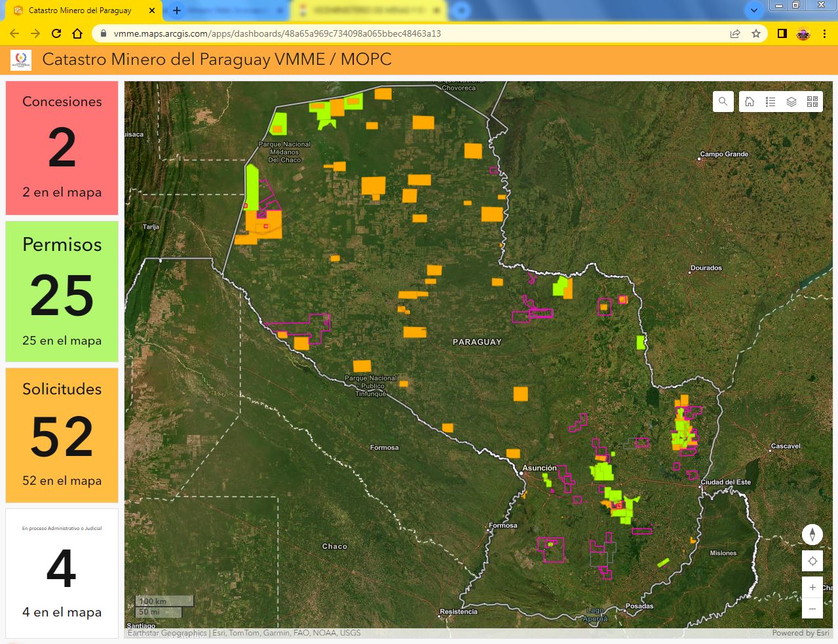Switch to Catastro Minero del Paraguay tab

80,10
